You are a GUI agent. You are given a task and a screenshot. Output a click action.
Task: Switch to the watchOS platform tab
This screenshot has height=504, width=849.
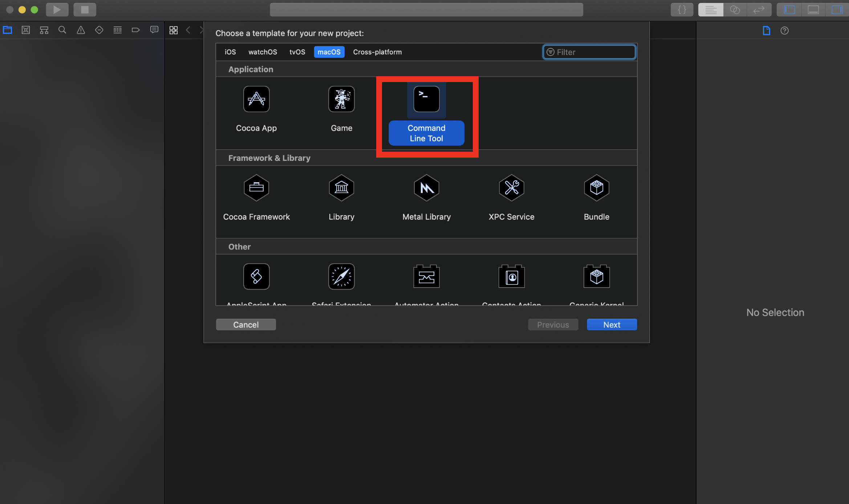[x=263, y=52]
